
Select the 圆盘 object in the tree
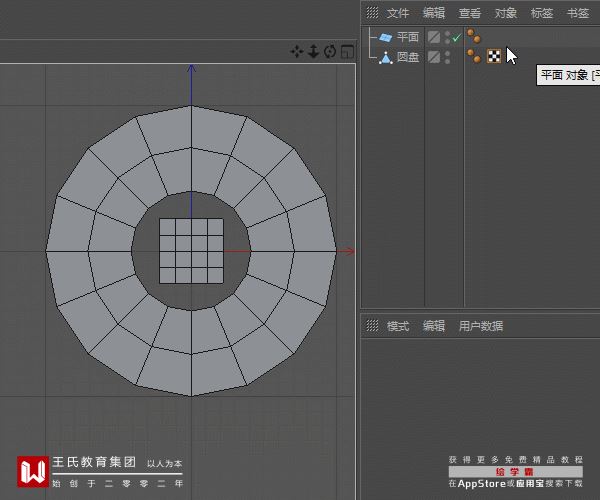click(x=408, y=57)
